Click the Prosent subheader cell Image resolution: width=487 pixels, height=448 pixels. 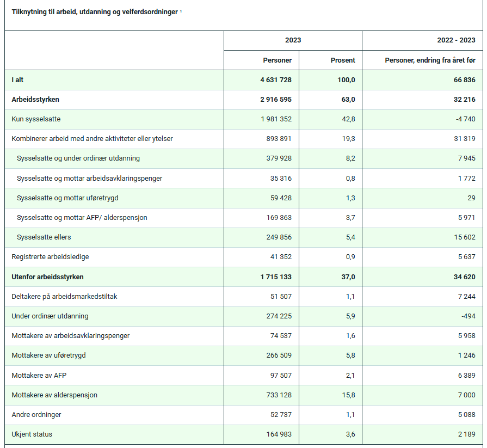330,60
